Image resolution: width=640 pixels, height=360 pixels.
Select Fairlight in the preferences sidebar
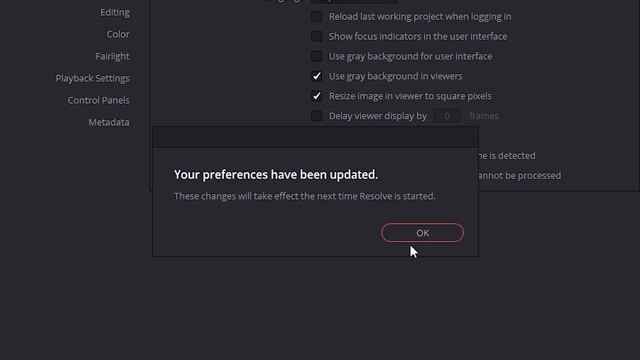[112, 56]
